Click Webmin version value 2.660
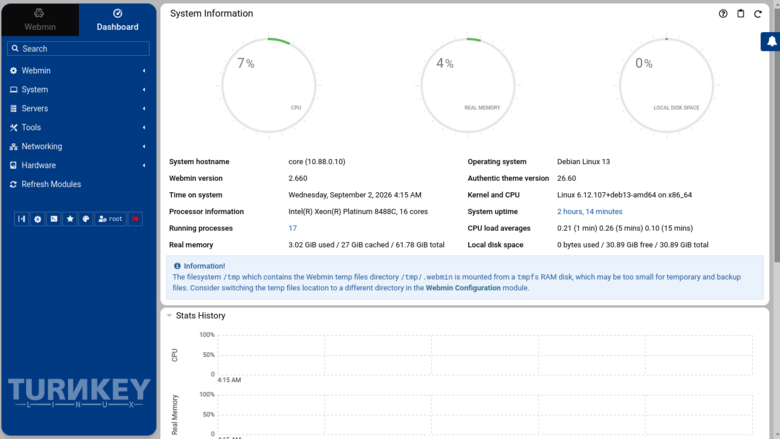This screenshot has height=439, width=780. 297,178
